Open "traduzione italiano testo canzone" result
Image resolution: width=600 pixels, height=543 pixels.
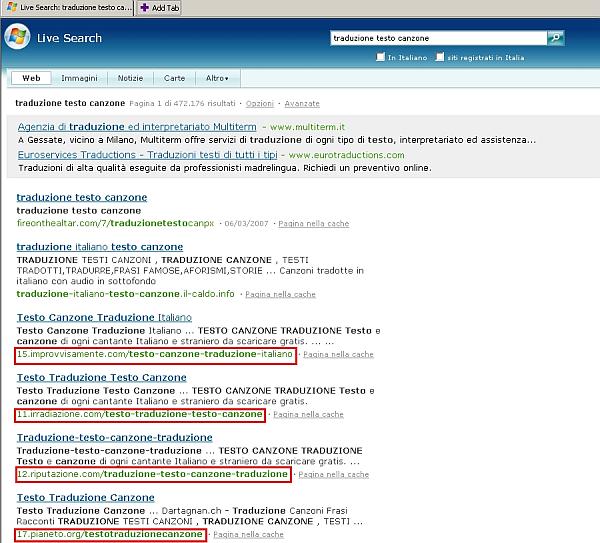click(x=100, y=247)
